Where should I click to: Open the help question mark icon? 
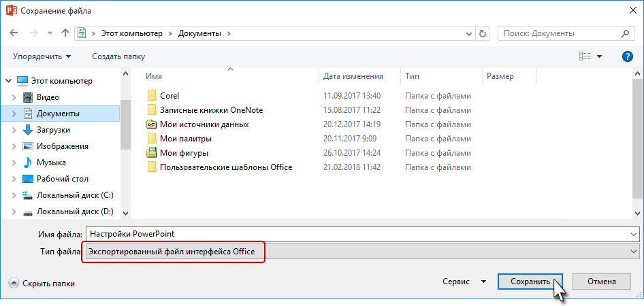click(628, 56)
